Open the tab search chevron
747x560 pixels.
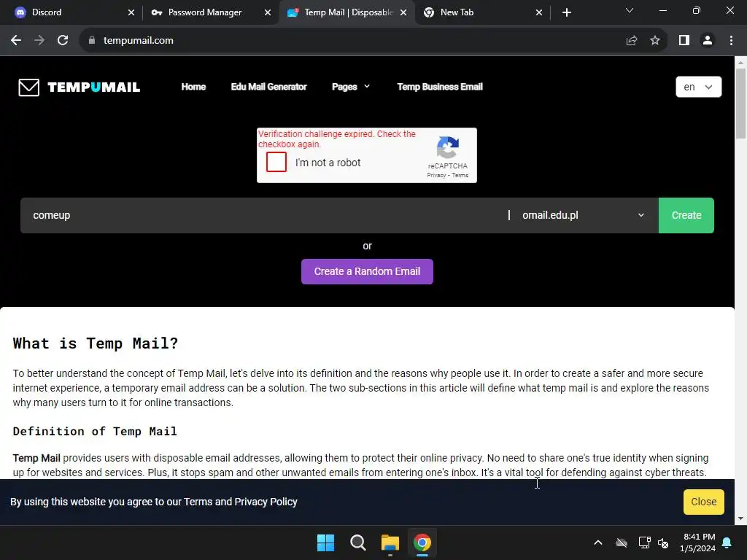click(x=630, y=10)
